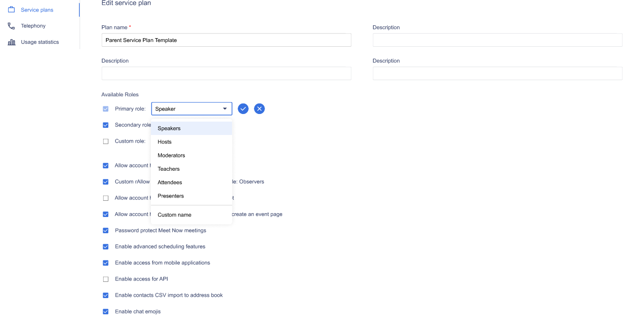The height and width of the screenshot is (321, 644).
Task: Choose Attendees role option
Action: 170,182
